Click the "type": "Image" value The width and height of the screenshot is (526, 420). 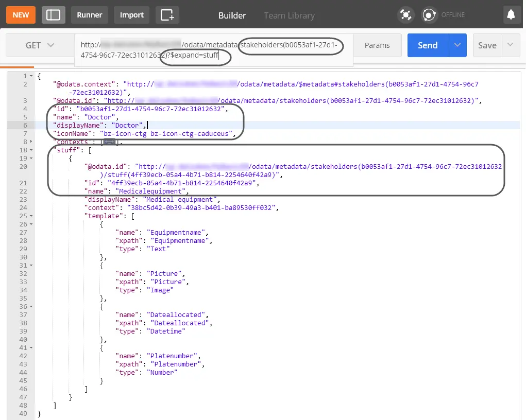click(x=160, y=290)
